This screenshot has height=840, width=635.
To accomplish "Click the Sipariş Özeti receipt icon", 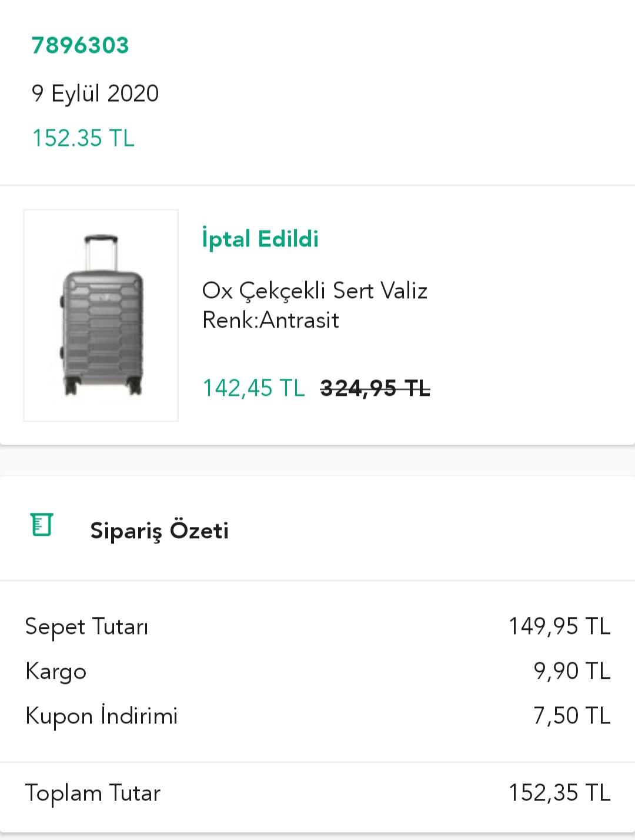I will point(42,525).
